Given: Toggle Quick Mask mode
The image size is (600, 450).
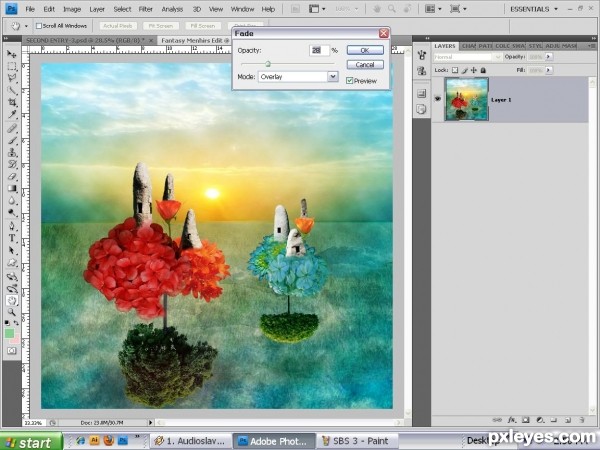Looking at the screenshot, I should pos(12,351).
